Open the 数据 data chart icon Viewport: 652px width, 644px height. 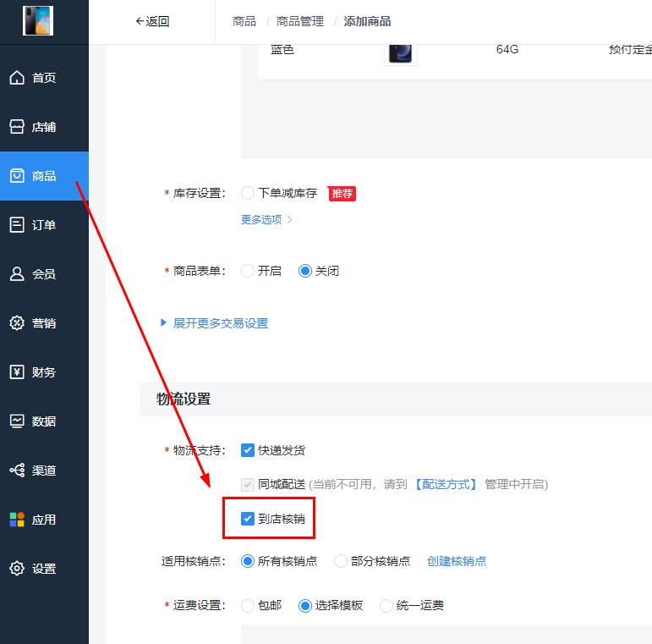pos(17,421)
